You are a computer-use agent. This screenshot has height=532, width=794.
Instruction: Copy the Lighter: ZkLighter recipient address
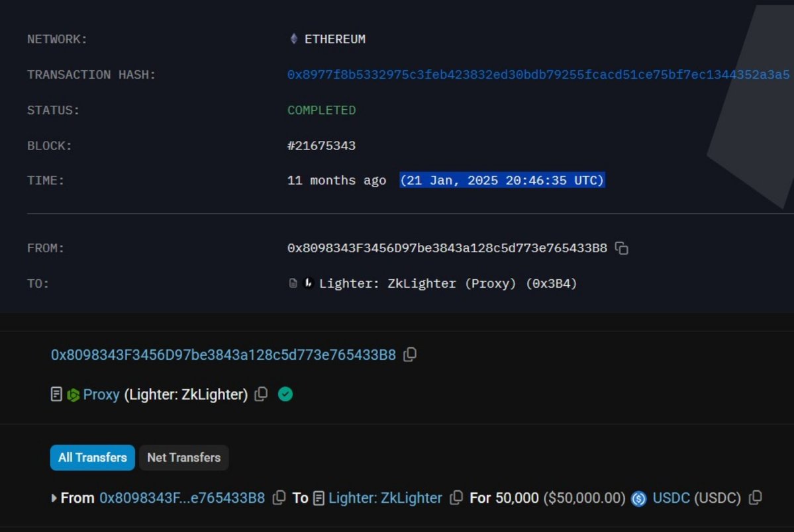456,498
